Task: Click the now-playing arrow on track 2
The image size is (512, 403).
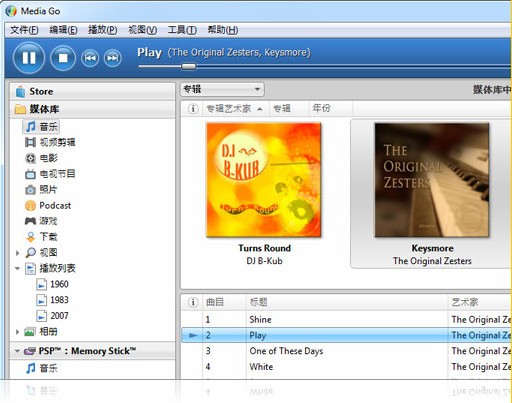Action: pos(193,335)
